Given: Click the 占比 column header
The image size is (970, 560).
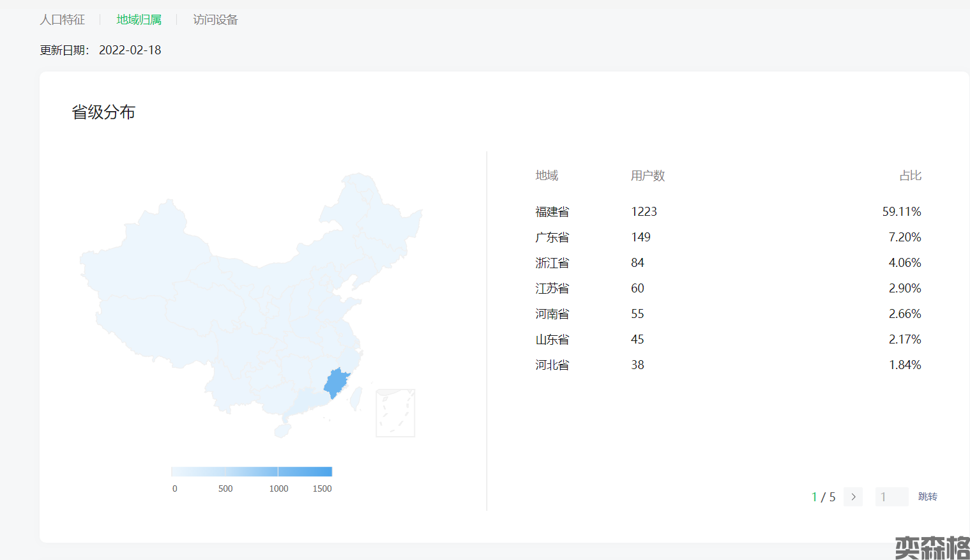Looking at the screenshot, I should click(910, 176).
